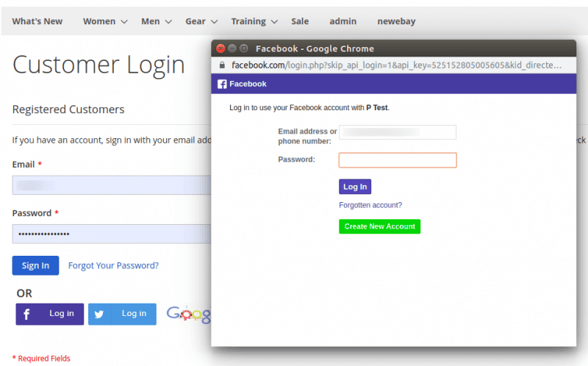Click the Twitter bird icon
This screenshot has height=366, width=588.
pos(99,315)
